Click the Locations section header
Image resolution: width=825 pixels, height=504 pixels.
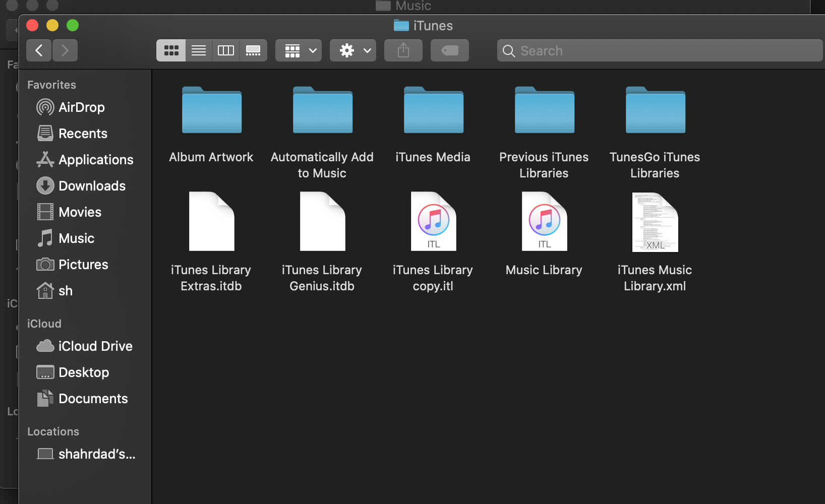(53, 431)
